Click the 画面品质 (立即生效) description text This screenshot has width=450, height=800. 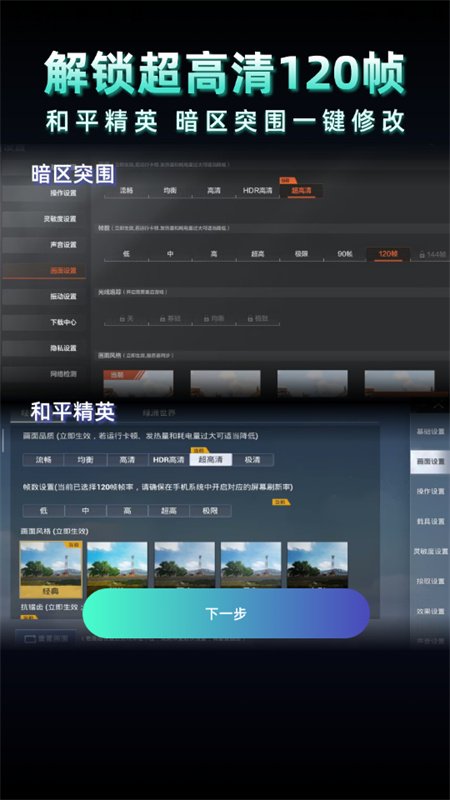click(x=141, y=436)
